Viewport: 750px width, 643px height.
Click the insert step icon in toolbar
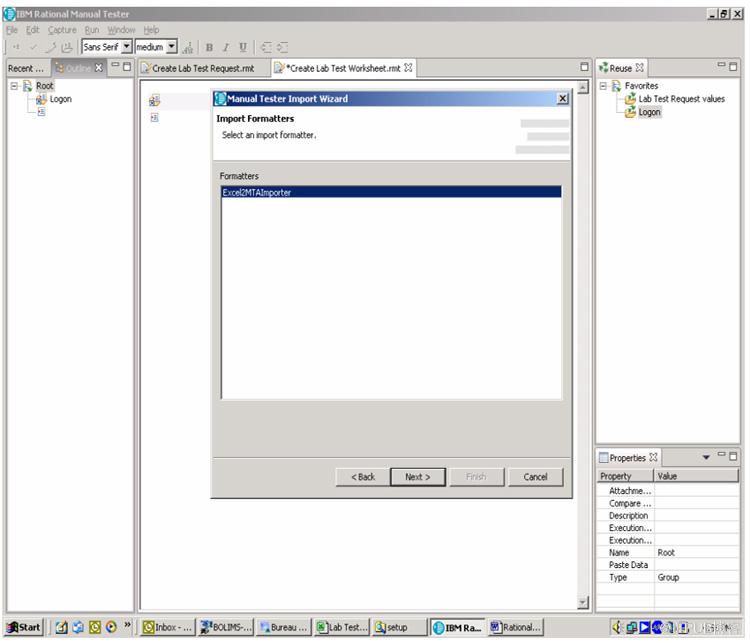(x=16, y=47)
